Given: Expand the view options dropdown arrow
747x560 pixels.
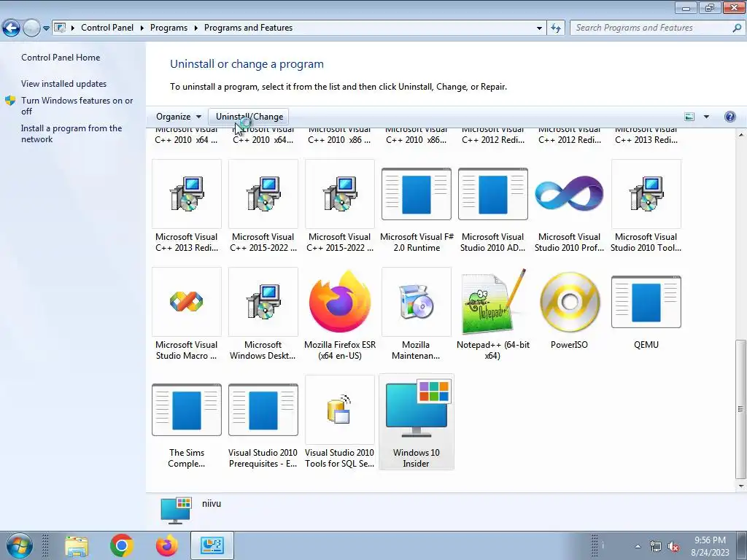Looking at the screenshot, I should tap(706, 117).
